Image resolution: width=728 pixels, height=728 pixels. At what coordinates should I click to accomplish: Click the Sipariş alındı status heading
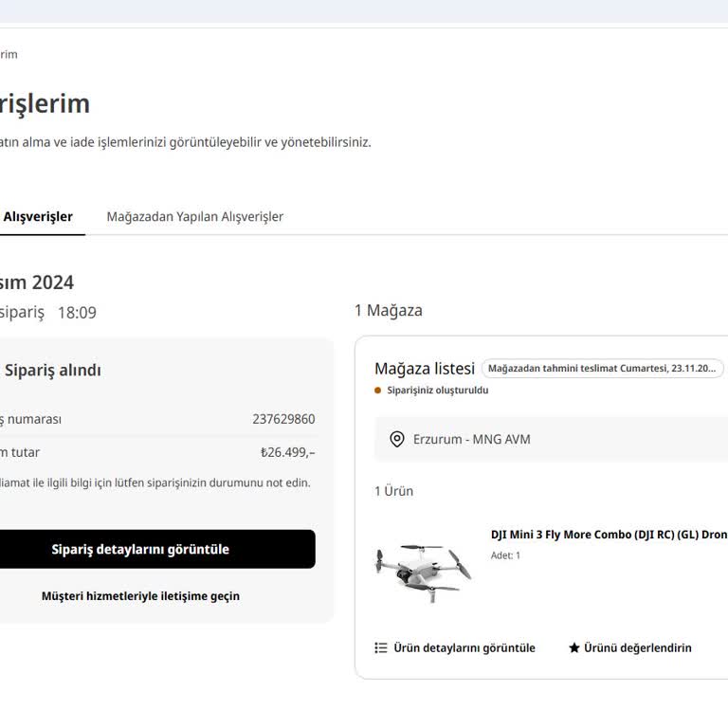[x=53, y=371]
